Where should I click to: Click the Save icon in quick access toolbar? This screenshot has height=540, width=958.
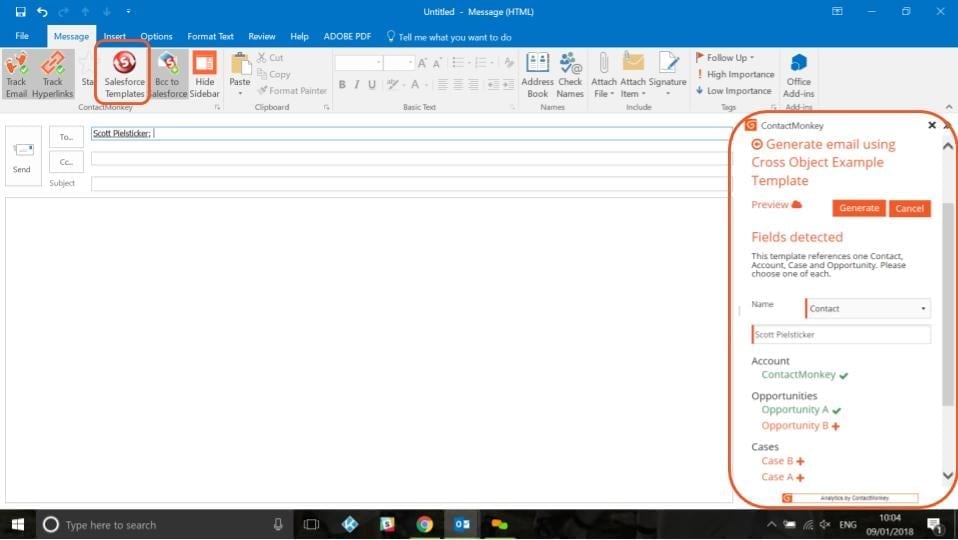click(20, 12)
